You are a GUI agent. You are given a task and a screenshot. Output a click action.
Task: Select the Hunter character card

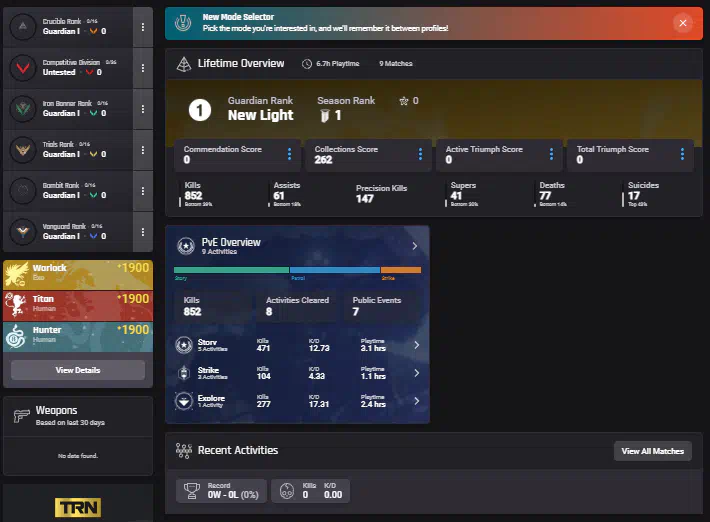click(x=78, y=337)
